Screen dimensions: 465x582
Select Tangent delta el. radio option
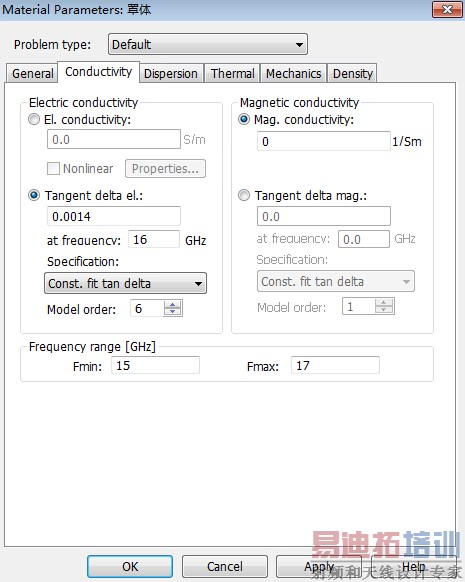tap(34, 195)
